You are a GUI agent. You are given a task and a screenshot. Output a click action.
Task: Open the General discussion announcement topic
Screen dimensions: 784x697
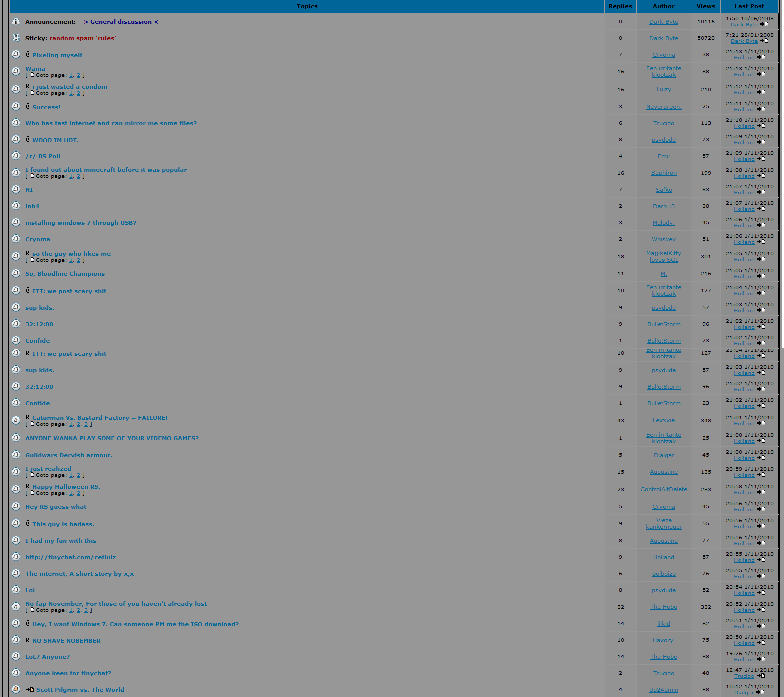click(121, 22)
